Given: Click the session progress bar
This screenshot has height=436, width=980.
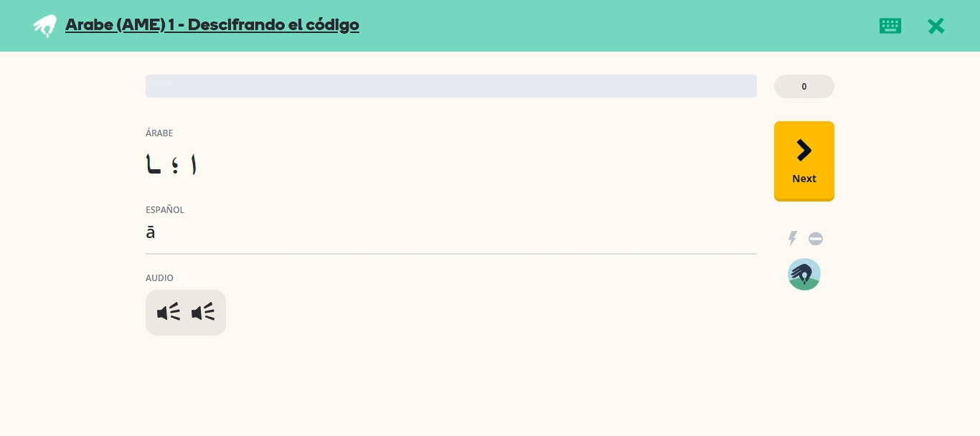Looking at the screenshot, I should pos(451,86).
